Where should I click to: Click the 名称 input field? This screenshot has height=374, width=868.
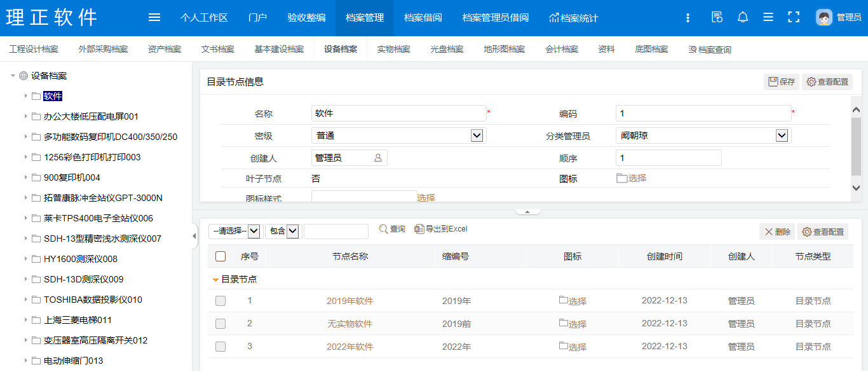tap(398, 113)
